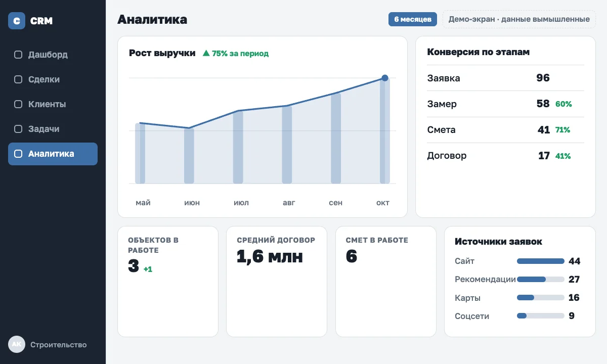Click the Строительство account label
Viewport: 607px width, 364px height.
point(59,345)
